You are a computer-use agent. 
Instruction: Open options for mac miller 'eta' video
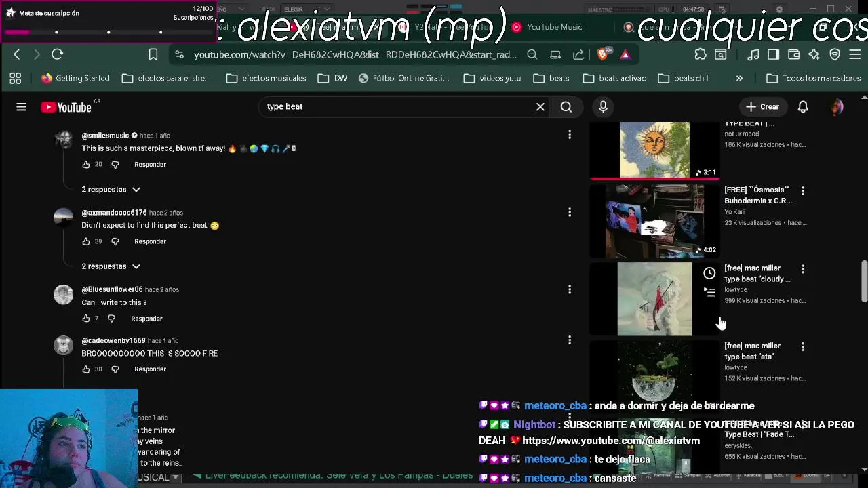[x=803, y=346]
